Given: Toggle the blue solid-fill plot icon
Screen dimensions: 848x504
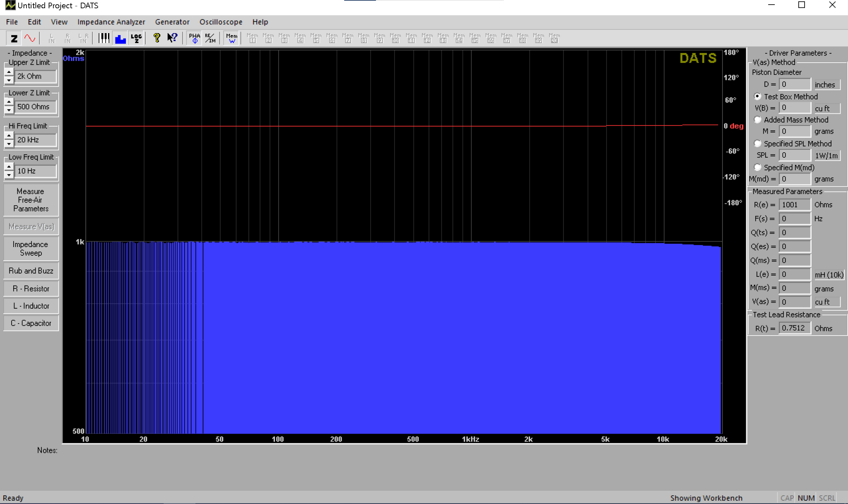Looking at the screenshot, I should pyautogui.click(x=120, y=38).
